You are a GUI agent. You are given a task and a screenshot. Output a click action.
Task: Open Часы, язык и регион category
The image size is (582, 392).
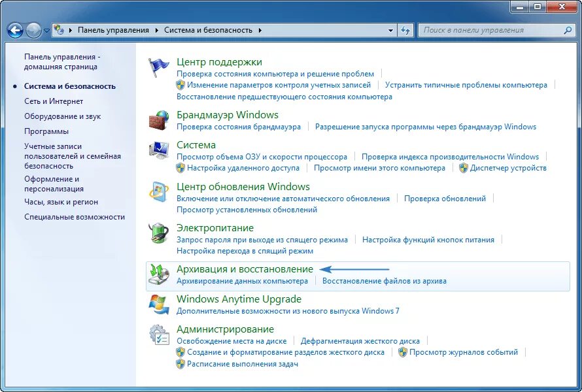61,202
